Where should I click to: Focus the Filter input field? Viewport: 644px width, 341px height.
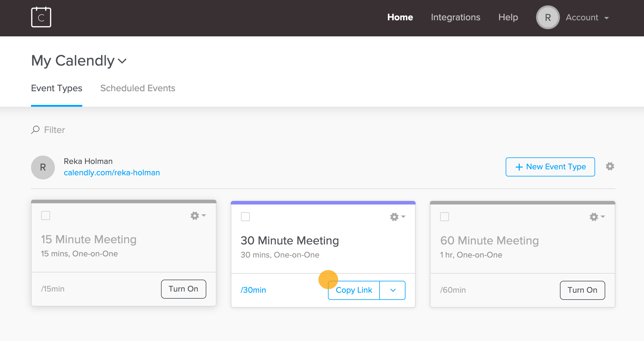point(55,130)
